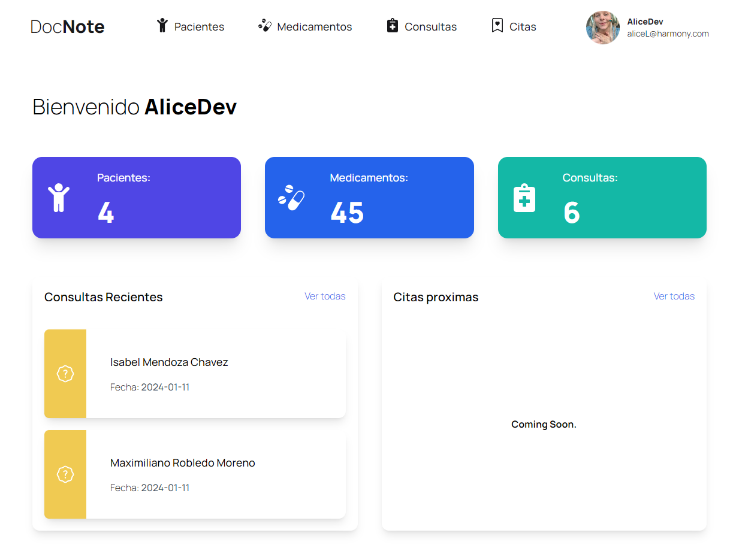
Task: Click Ver todas in Consultas Recientes
Action: pos(325,296)
